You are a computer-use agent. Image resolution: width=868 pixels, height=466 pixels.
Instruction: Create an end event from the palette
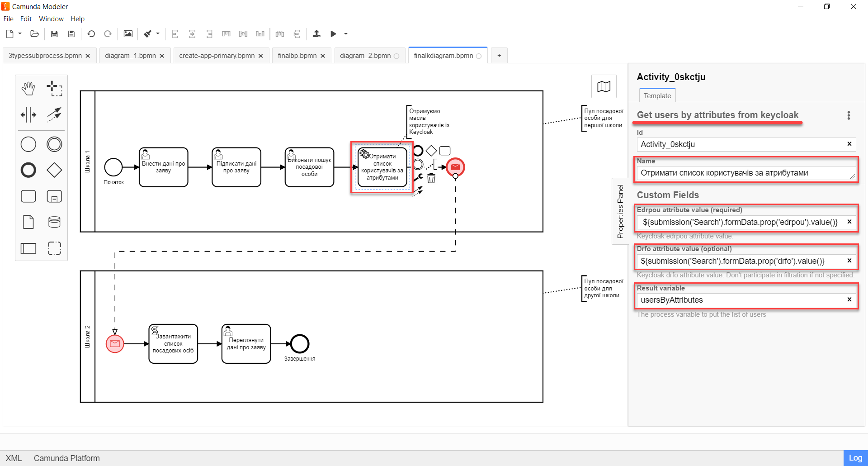click(x=28, y=170)
